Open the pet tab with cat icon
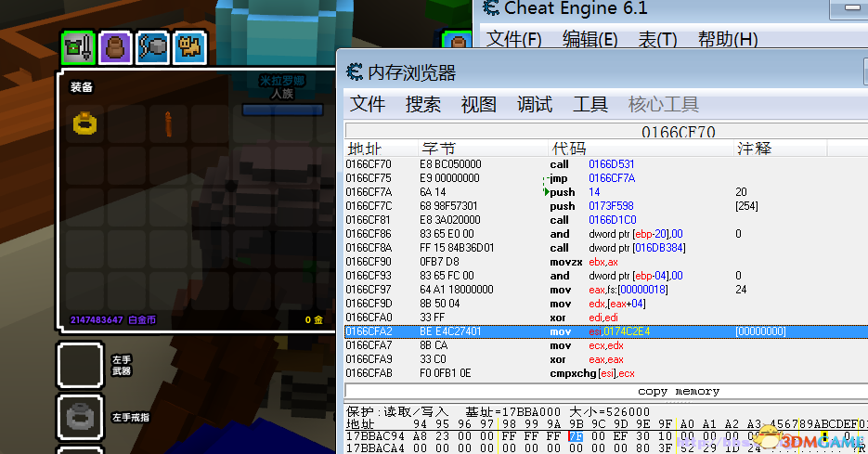The height and width of the screenshot is (454, 868). click(x=190, y=47)
